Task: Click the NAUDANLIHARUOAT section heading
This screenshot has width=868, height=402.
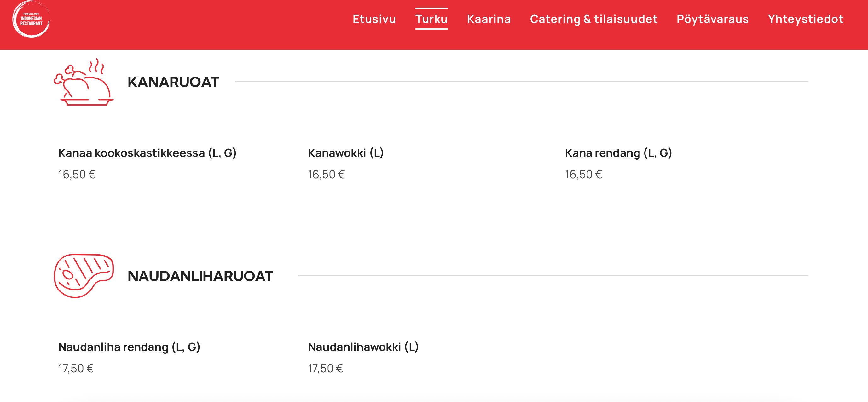Action: 200,276
